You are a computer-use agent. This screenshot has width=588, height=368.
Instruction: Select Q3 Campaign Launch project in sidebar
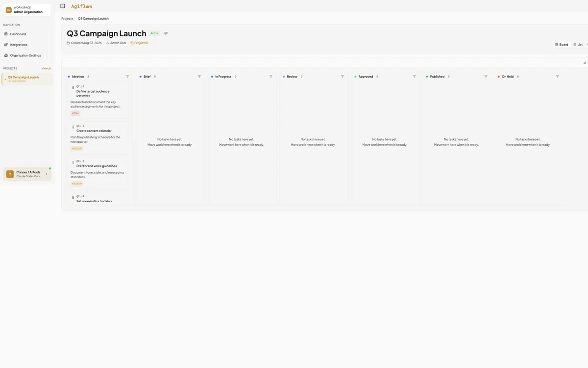[x=27, y=79]
